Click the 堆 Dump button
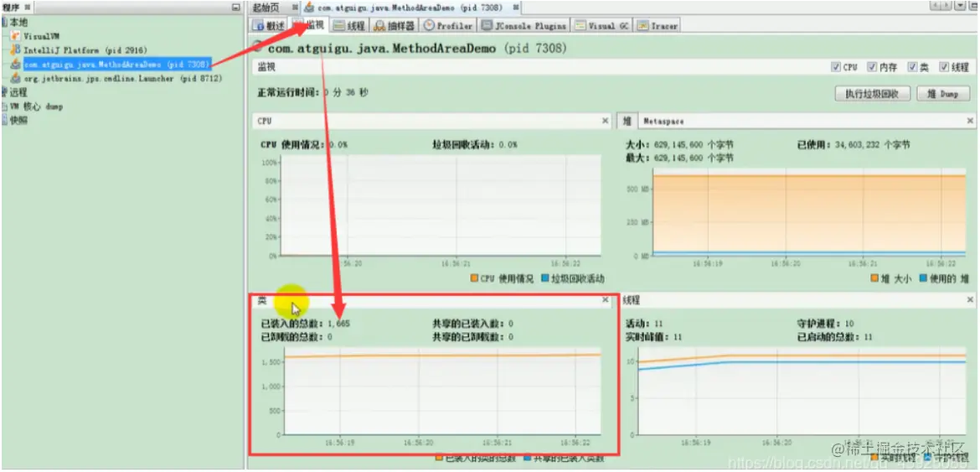Viewport: 980px width, 472px height. pyautogui.click(x=944, y=94)
